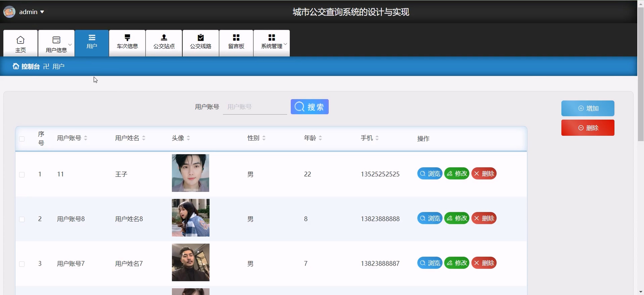Image resolution: width=644 pixels, height=295 pixels.
Task: Toggle the select-all header checkbox
Action: tap(22, 139)
